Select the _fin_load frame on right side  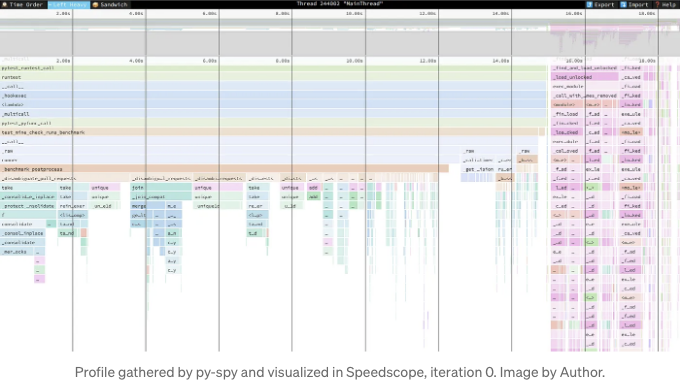click(x=566, y=114)
